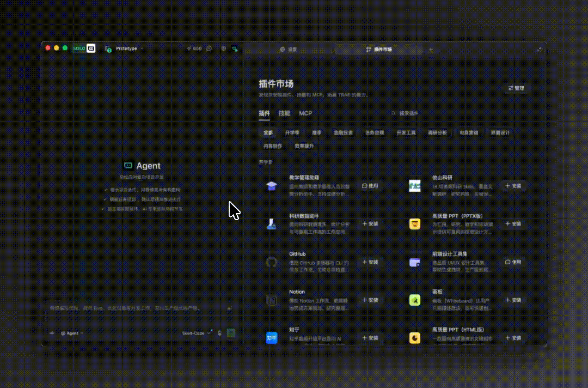Click the 650 credits indicator
Viewport: 588px width, 388px height.
click(x=194, y=48)
